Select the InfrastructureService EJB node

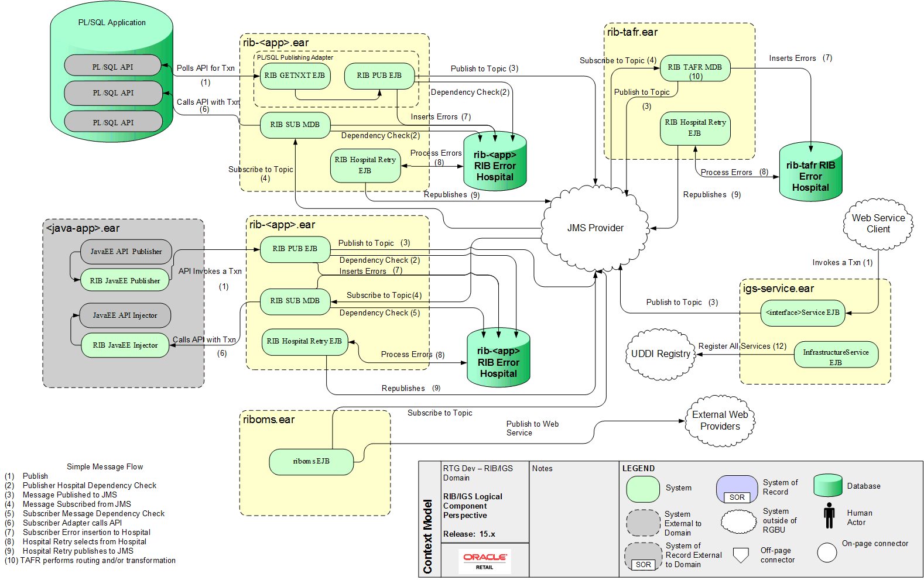tap(836, 355)
